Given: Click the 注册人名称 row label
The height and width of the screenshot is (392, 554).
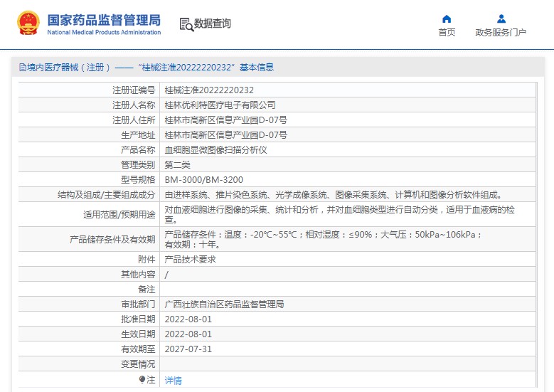Looking at the screenshot, I should 134,105.
